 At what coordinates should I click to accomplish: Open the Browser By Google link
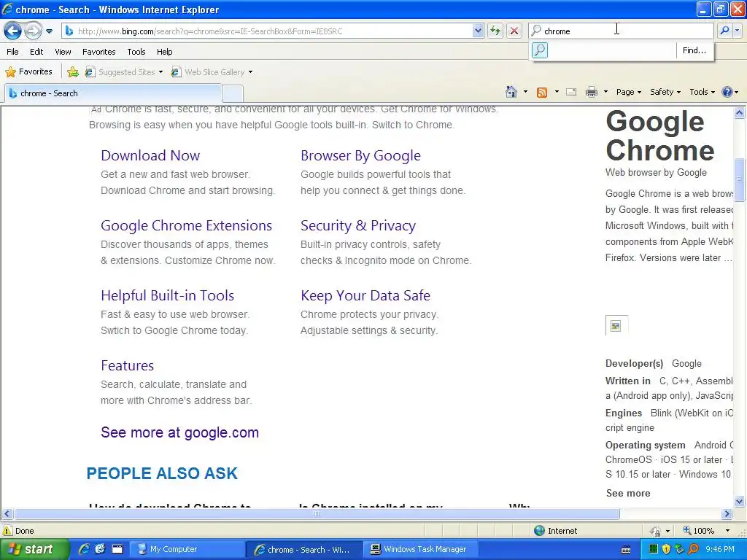(360, 155)
